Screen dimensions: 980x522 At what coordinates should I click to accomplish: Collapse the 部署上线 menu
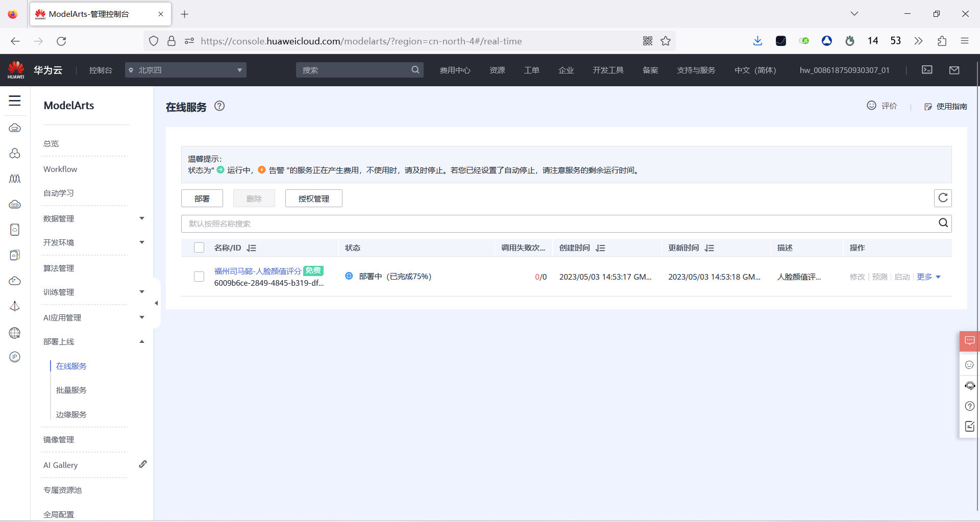(142, 341)
